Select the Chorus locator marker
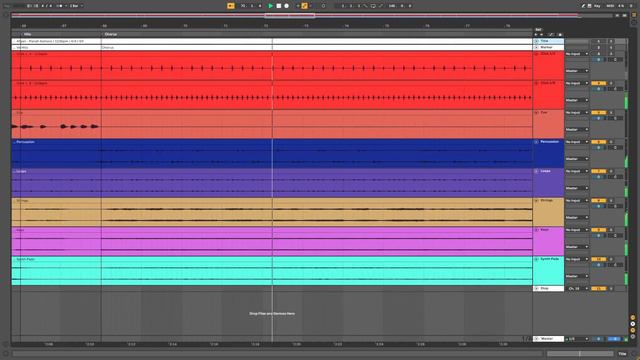This screenshot has height=360, width=640. point(111,34)
